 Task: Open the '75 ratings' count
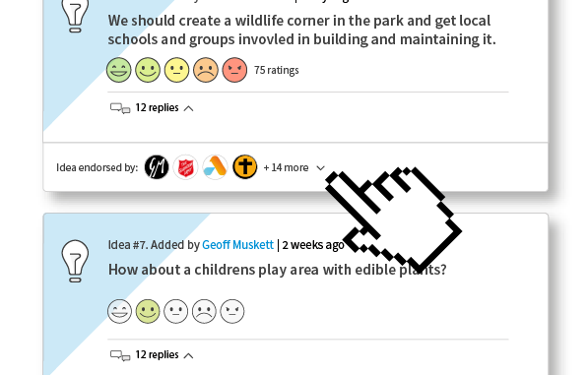tap(277, 70)
